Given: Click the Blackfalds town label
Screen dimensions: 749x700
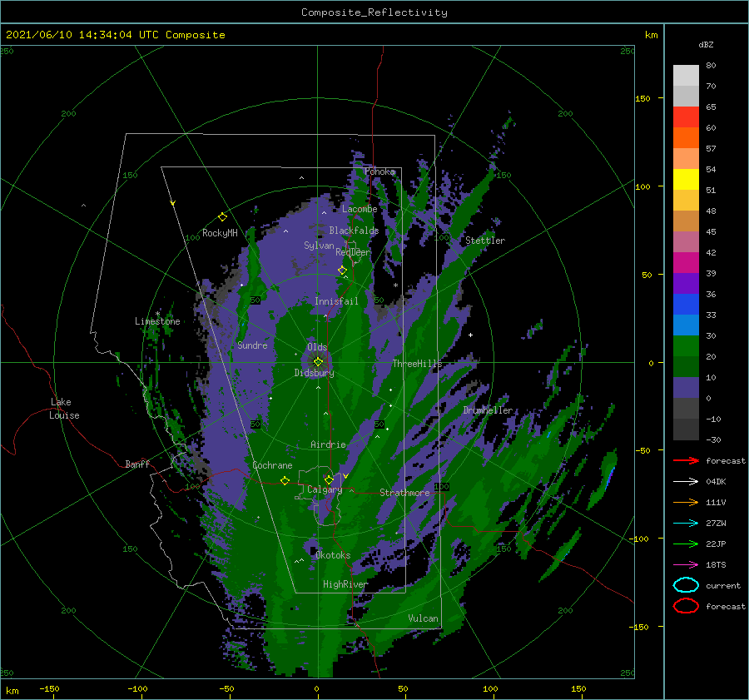Looking at the screenshot, I should pyautogui.click(x=354, y=231).
